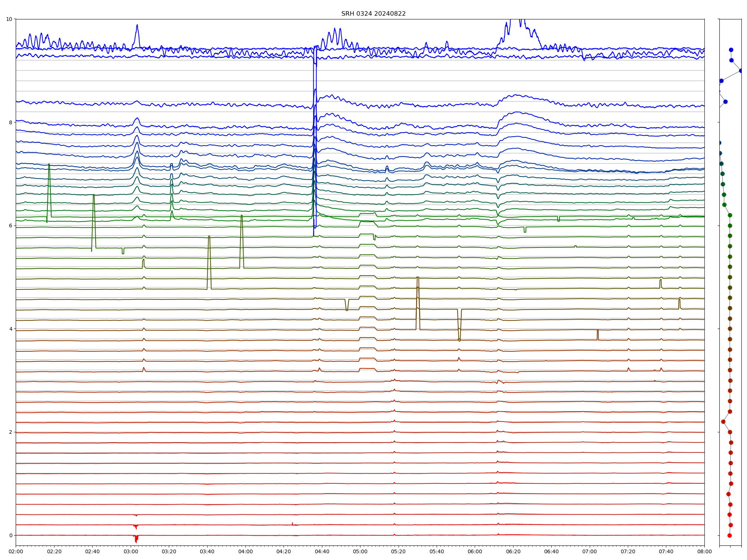Click the y-axis label 10

(x=9, y=19)
